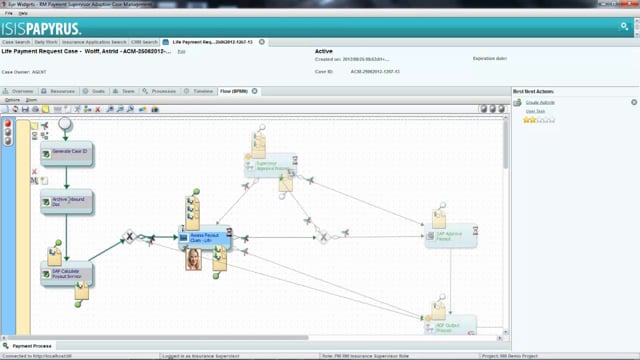Click the Create Activity icon in Next Best Actions
This screenshot has height=360, width=640.
click(518, 102)
